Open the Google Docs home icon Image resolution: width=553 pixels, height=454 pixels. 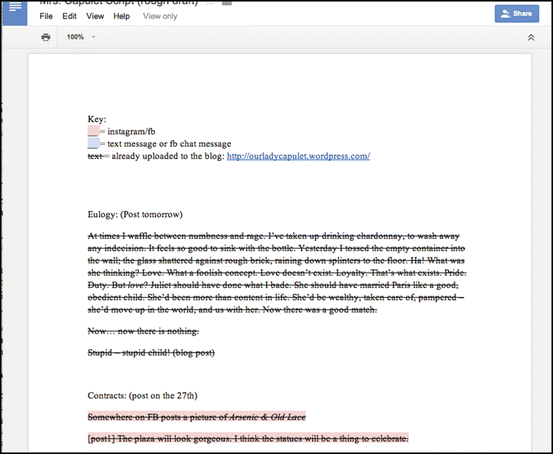pos(15,13)
